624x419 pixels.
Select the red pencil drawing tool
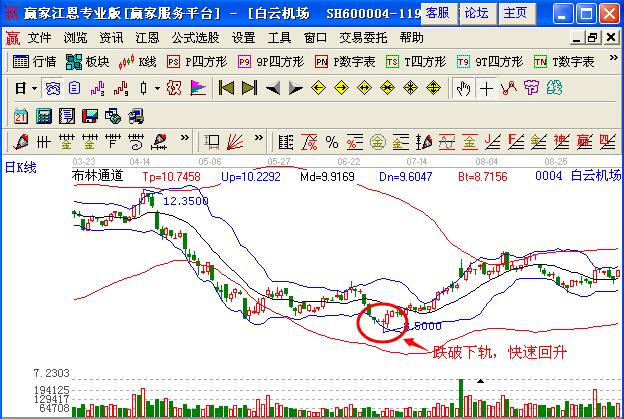(21, 142)
